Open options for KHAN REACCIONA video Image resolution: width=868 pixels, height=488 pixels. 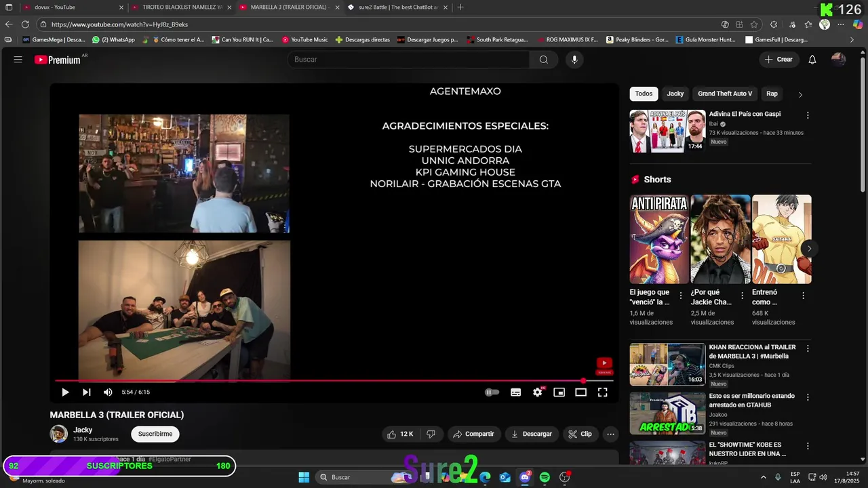click(x=808, y=348)
